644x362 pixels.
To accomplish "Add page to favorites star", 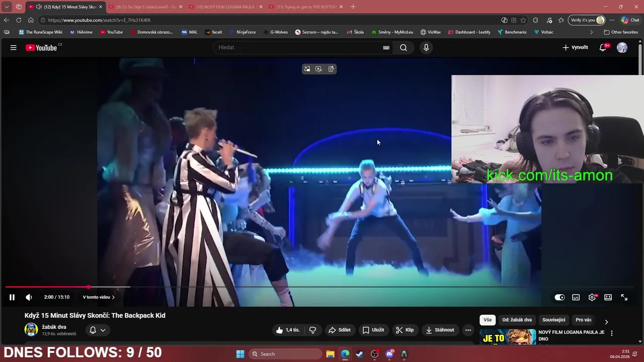I will (x=523, y=20).
